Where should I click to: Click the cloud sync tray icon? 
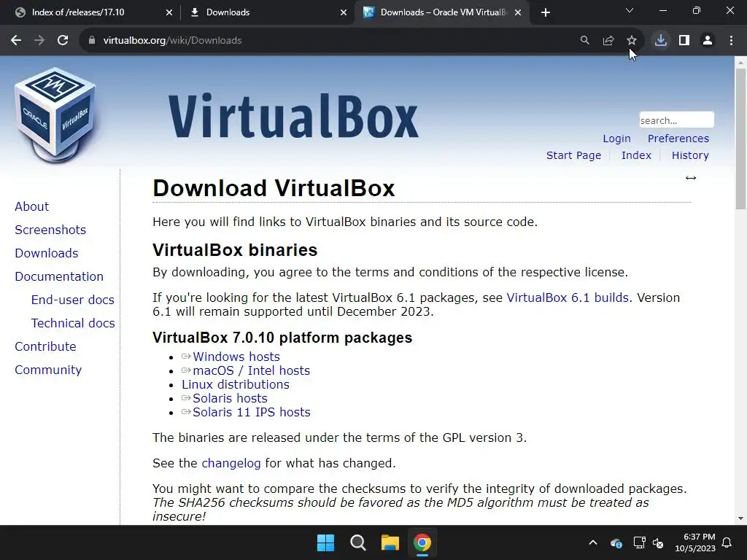[616, 542]
